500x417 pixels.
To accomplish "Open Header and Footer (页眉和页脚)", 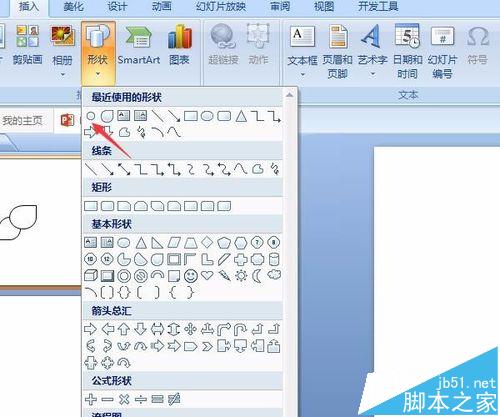I will point(337,52).
